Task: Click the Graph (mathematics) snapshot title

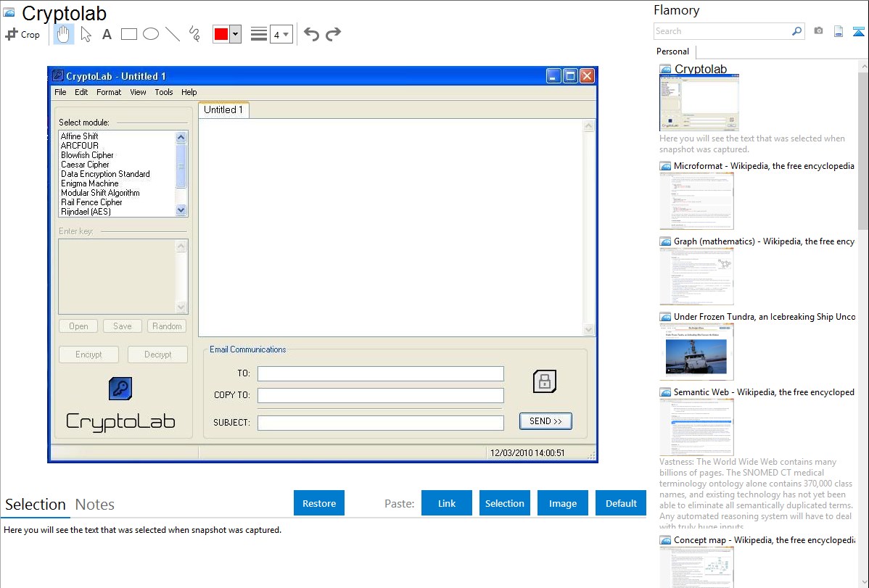Action: click(764, 241)
